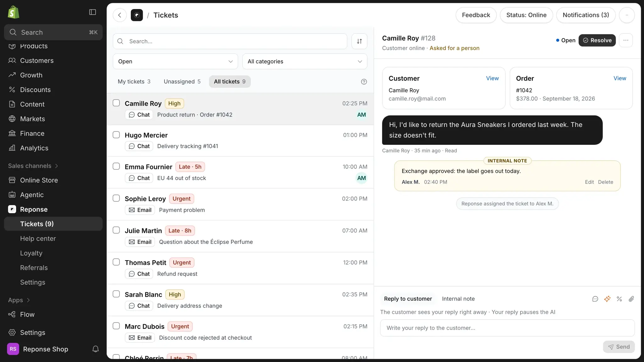Screen dimensions: 644x362
Task: Click the Feedback button
Action: (x=476, y=15)
